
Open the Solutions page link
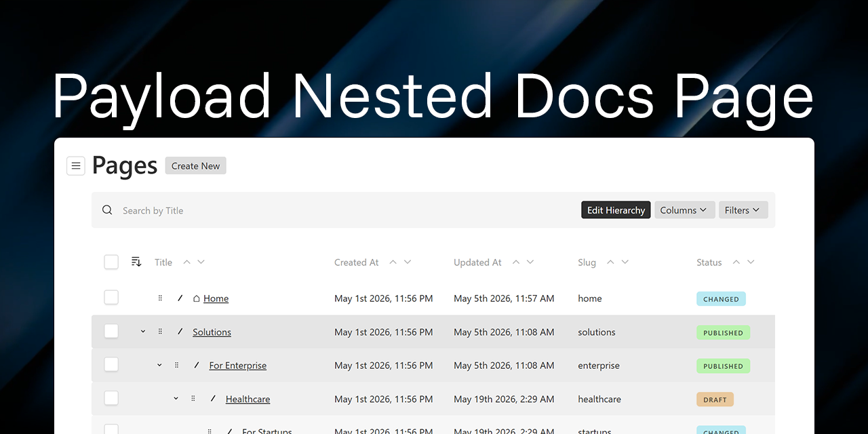[212, 332]
